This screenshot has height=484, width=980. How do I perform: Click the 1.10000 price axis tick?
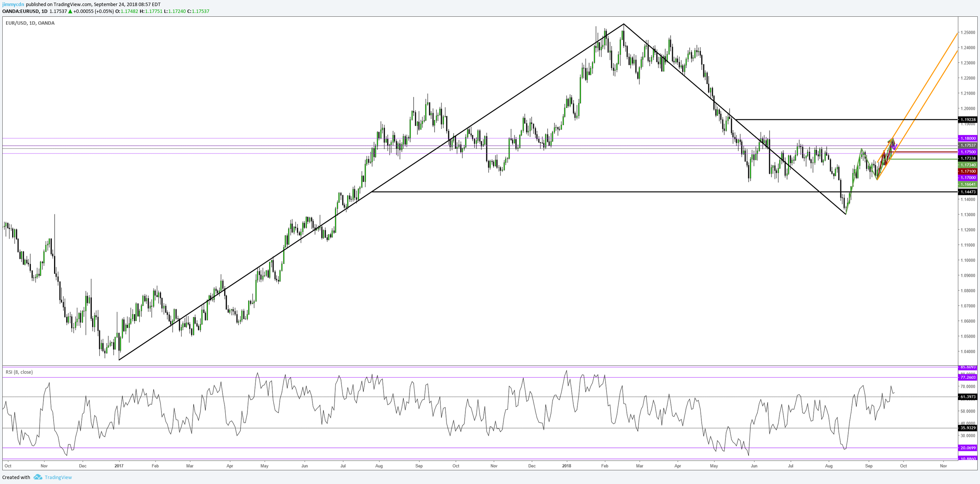pos(968,260)
